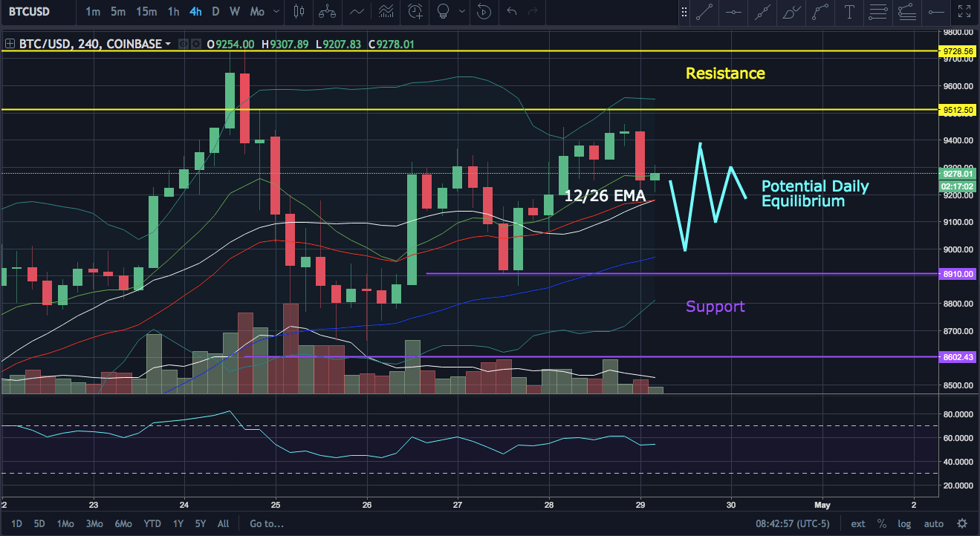Open the indicator templates chart icon
The image size is (980, 536).
(x=386, y=11)
